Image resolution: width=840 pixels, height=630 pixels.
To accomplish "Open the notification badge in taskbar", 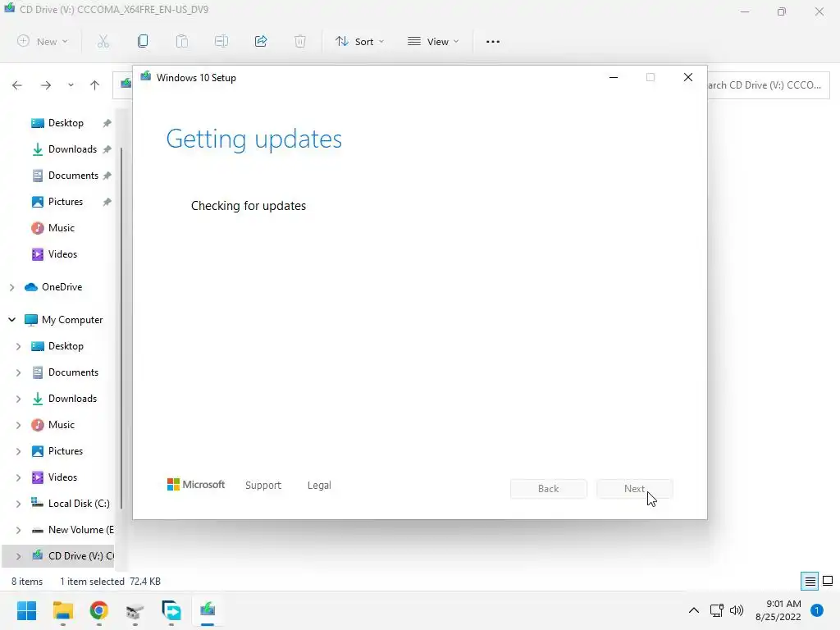I will 817,610.
